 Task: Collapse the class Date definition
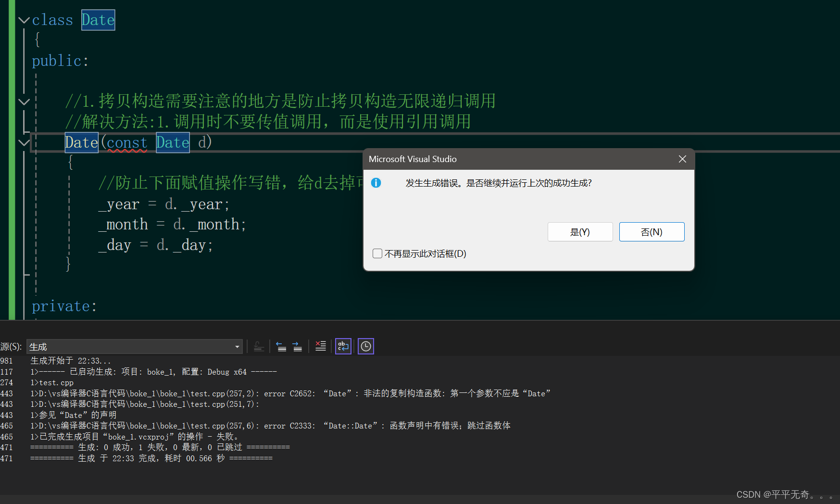pos(24,20)
